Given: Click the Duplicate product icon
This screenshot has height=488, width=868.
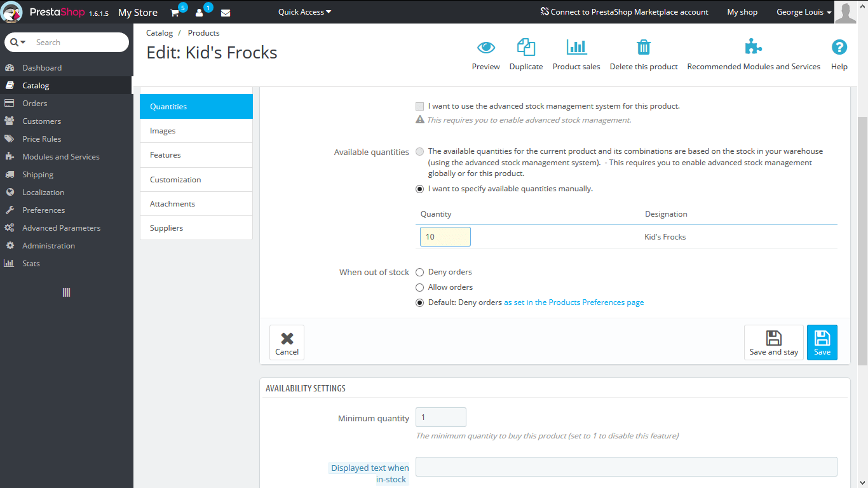Looking at the screenshot, I should click(x=526, y=48).
